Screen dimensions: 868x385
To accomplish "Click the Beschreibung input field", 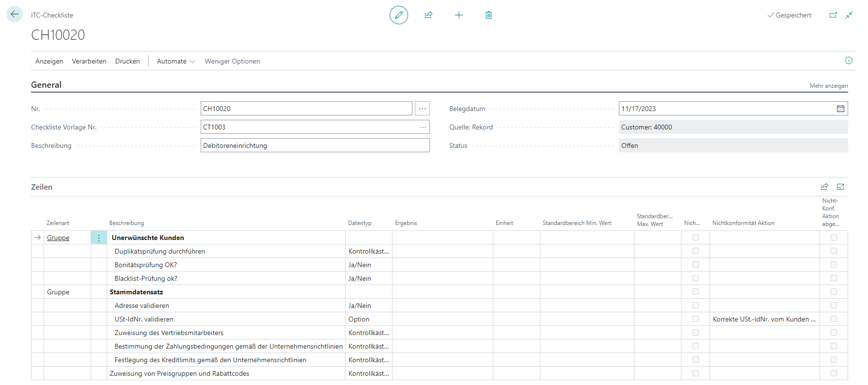I will (x=315, y=145).
